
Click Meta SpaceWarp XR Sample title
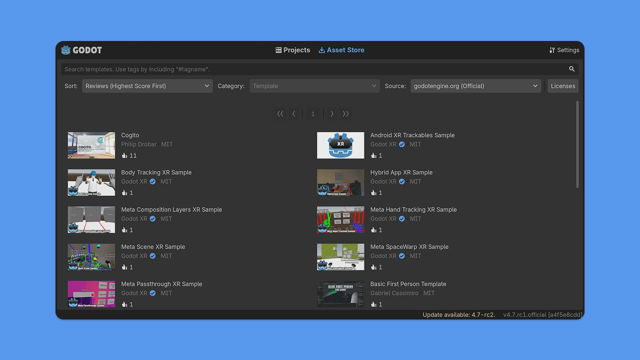409,247
